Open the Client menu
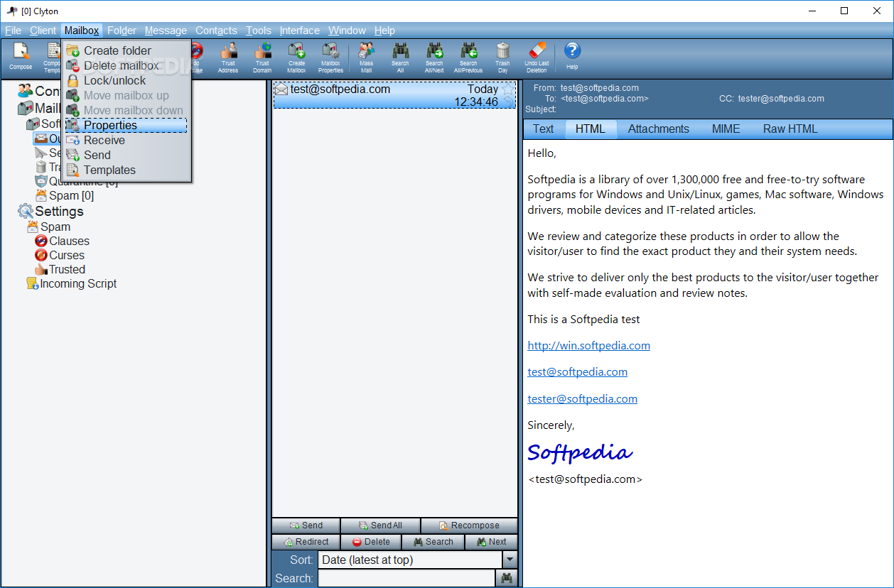The image size is (894, 588). 43,31
